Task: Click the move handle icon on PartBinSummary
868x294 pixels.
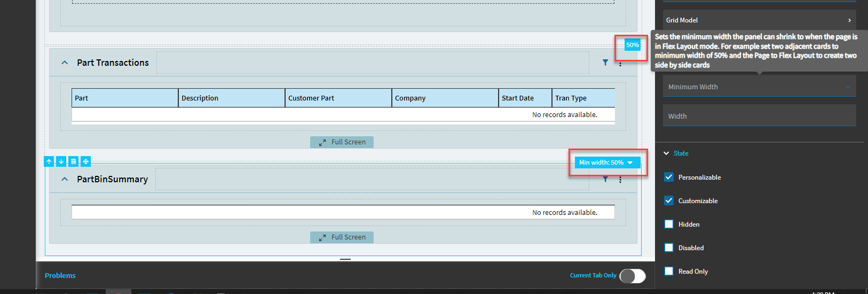Action: [86, 161]
